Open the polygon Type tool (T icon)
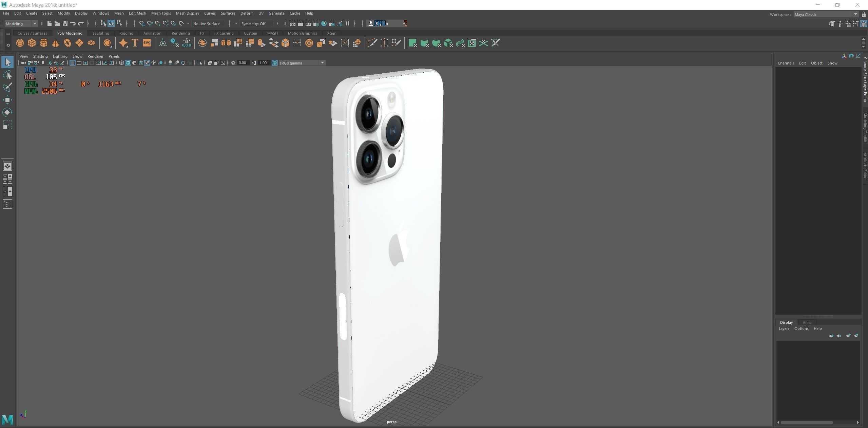The image size is (868, 428). click(135, 43)
